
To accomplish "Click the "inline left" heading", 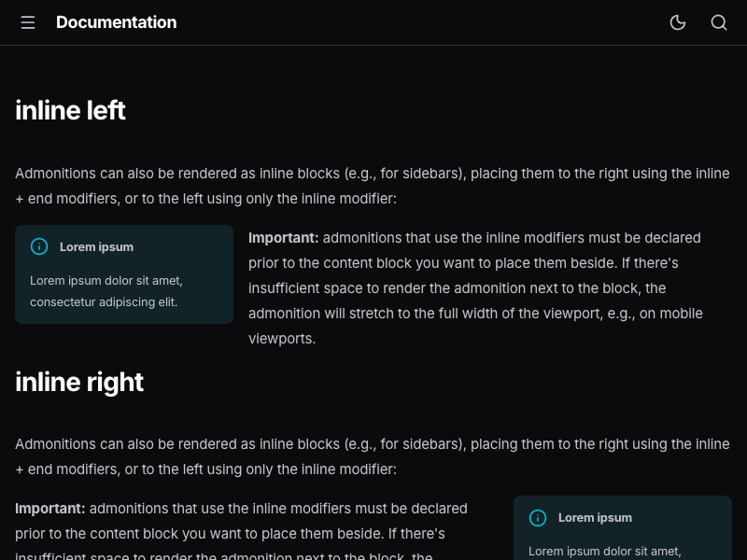I will tap(70, 110).
